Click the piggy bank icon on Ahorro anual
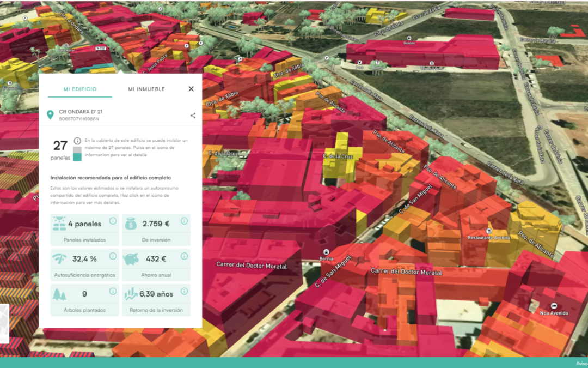Viewport: 588px width, 368px height. pos(132,259)
